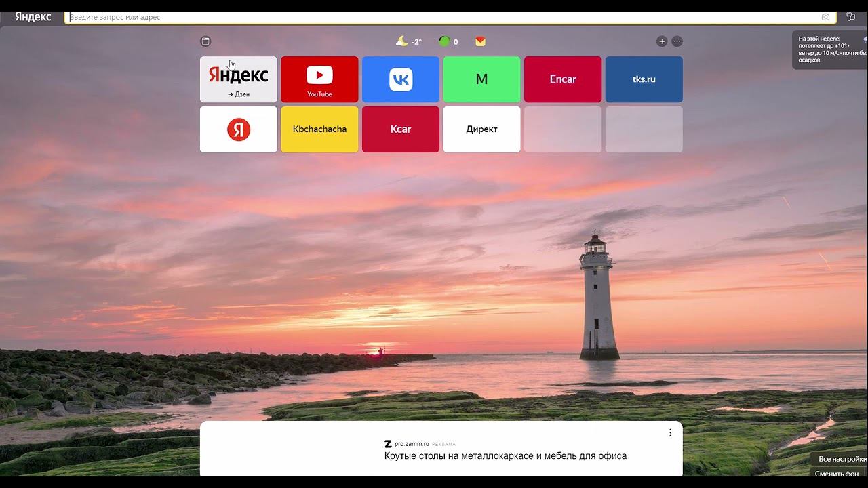
Task: Open the YouTube tile
Action: tap(319, 79)
